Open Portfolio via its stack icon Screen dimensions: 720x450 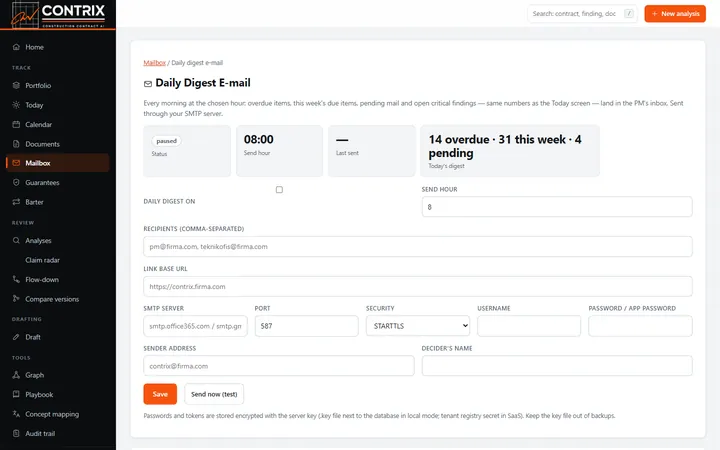tap(16, 85)
